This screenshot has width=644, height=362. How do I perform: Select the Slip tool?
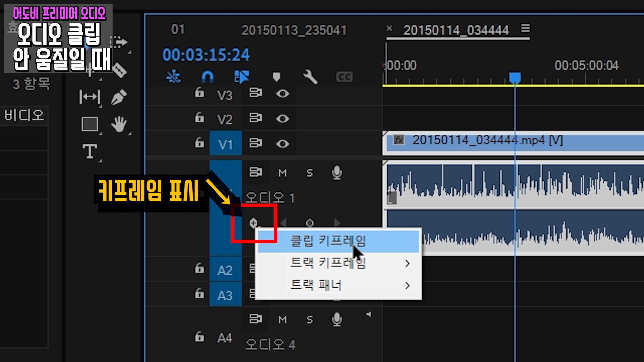pos(90,98)
